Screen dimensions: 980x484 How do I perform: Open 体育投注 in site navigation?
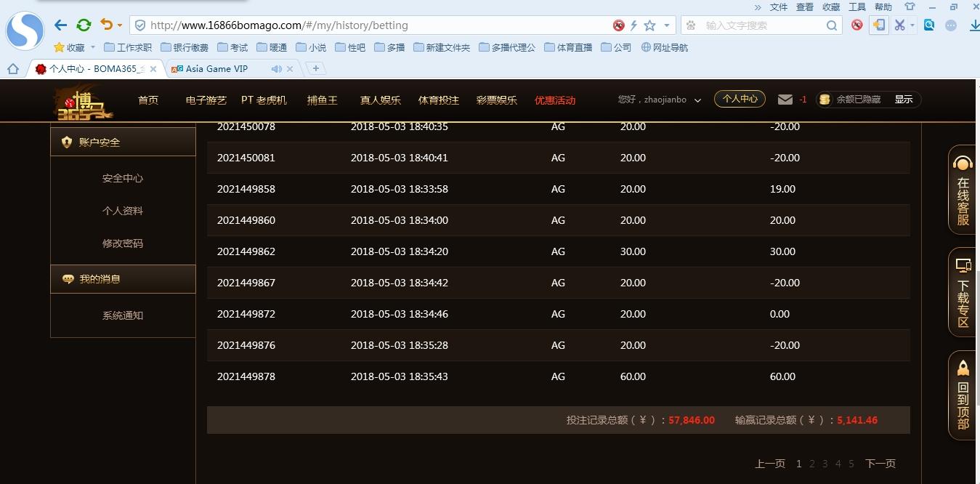point(439,100)
